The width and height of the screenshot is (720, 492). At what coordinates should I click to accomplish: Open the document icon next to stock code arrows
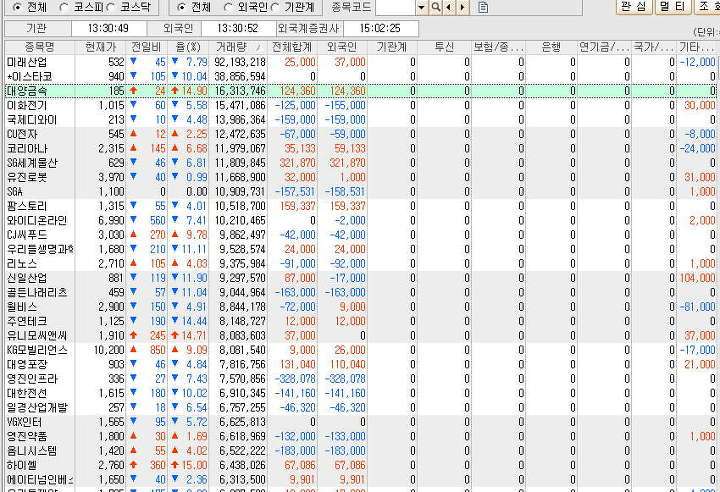(483, 7)
